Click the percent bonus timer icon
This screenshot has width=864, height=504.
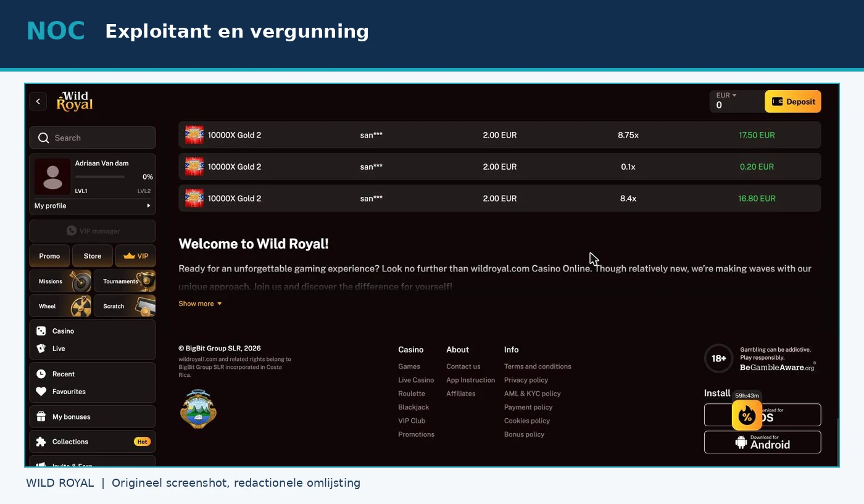747,415
